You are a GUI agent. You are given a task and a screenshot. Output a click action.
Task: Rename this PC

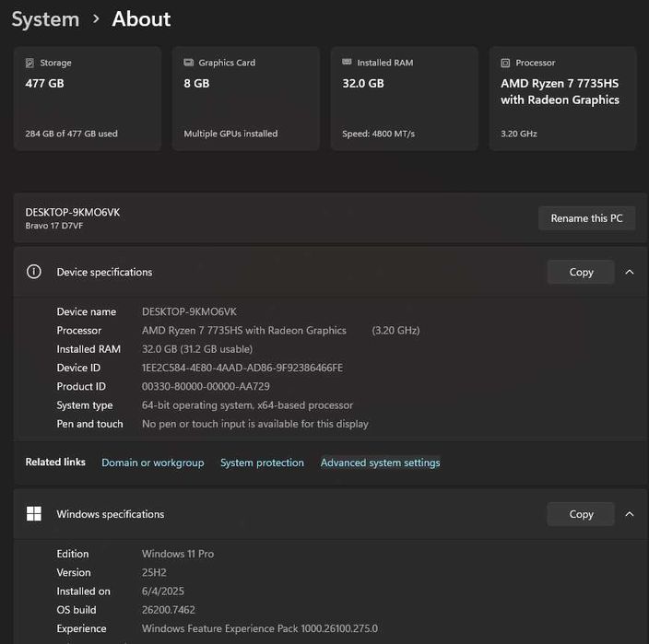pos(586,218)
